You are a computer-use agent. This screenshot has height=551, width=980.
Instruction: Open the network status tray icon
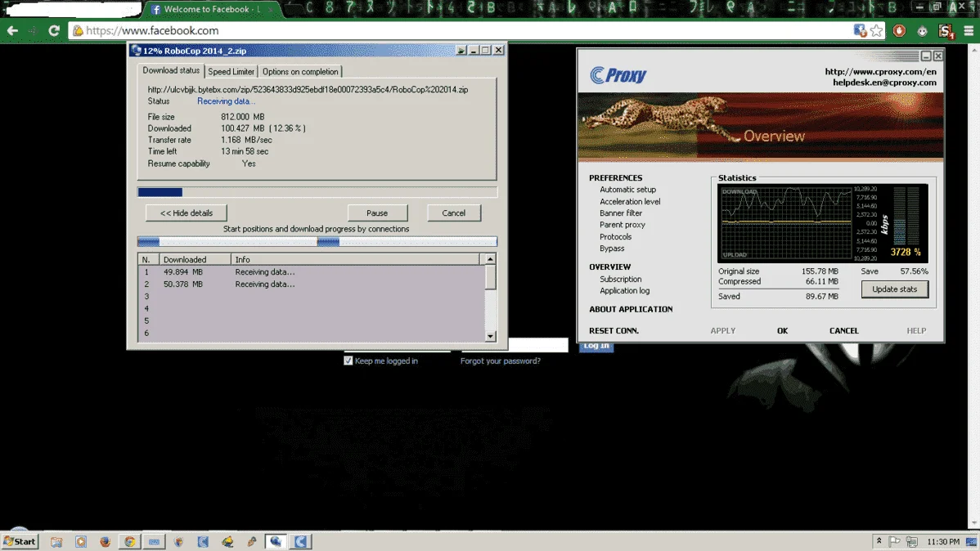[912, 542]
